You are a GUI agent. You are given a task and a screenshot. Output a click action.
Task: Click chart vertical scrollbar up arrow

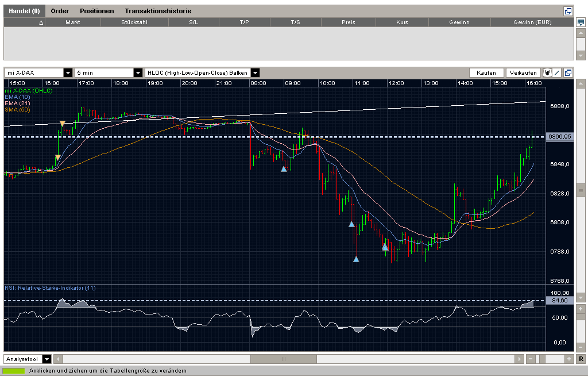pos(581,83)
